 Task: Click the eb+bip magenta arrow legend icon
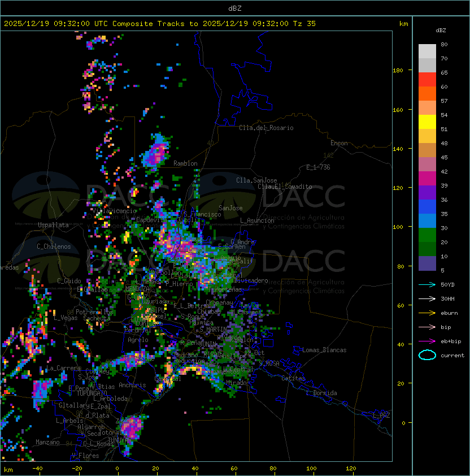point(427,341)
